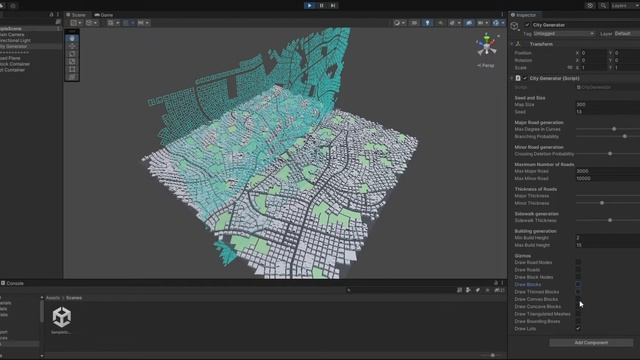Screen dimensions: 640x360
Task: Select the Scale tool in scene overlay
Action: click(72, 62)
